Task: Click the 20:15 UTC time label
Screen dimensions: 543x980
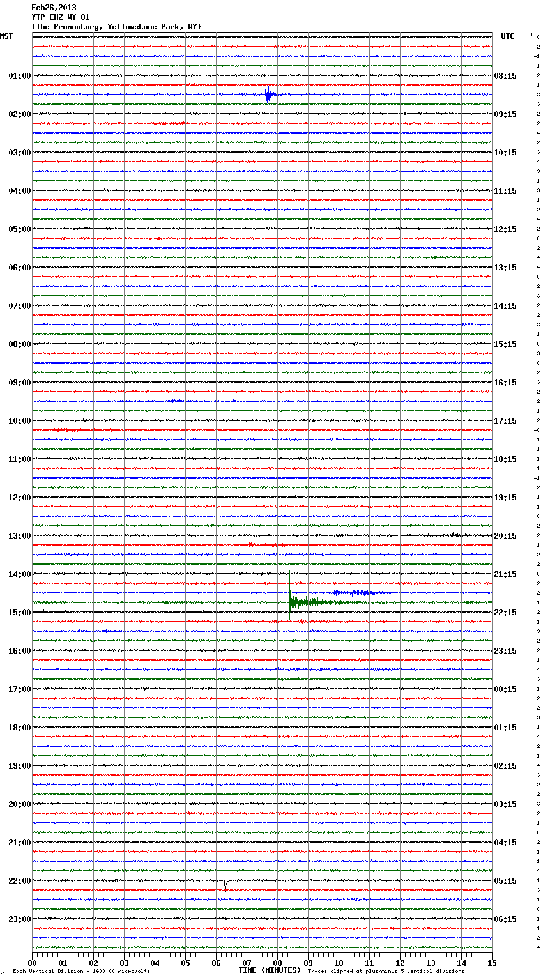Action: point(505,536)
